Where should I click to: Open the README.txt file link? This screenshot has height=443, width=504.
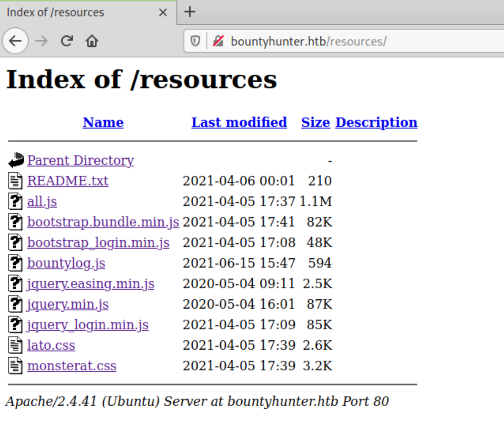click(67, 181)
